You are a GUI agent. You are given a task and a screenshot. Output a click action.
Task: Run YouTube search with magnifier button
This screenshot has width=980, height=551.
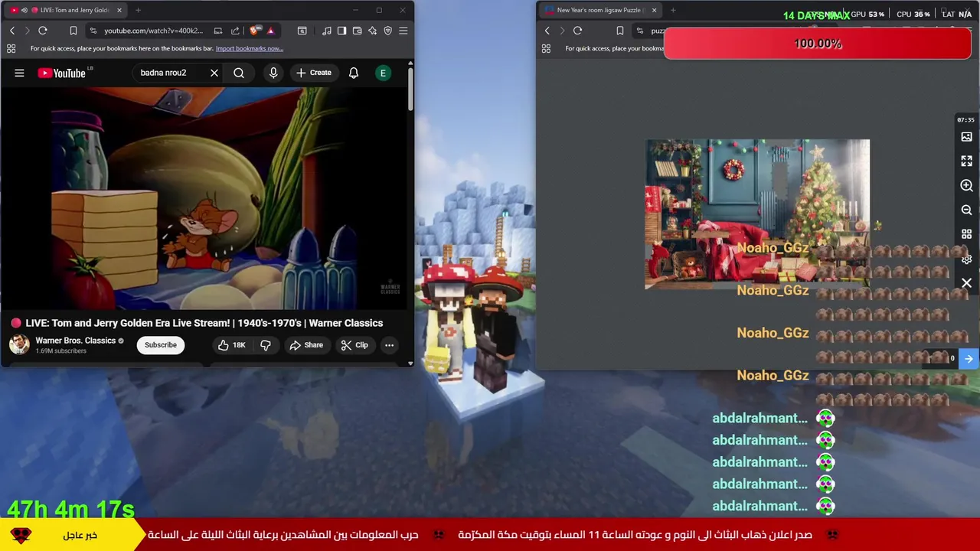(239, 73)
